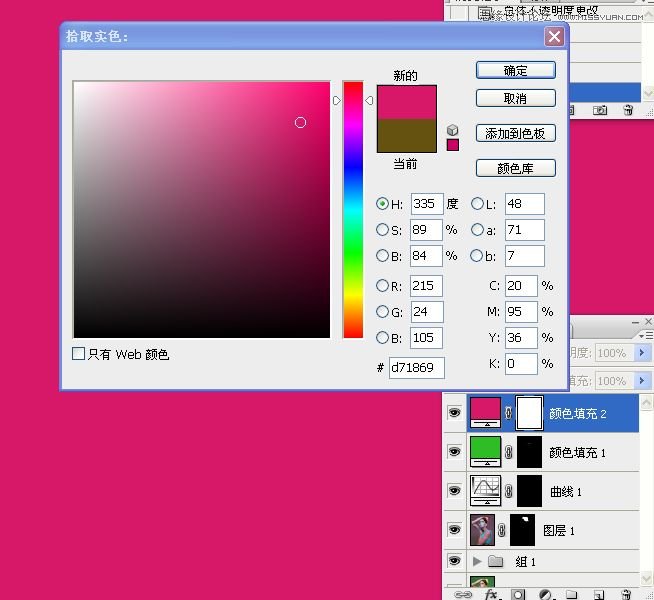This screenshot has height=600, width=654.
Task: Open the opacity 100% slider arrow
Action: (642, 353)
